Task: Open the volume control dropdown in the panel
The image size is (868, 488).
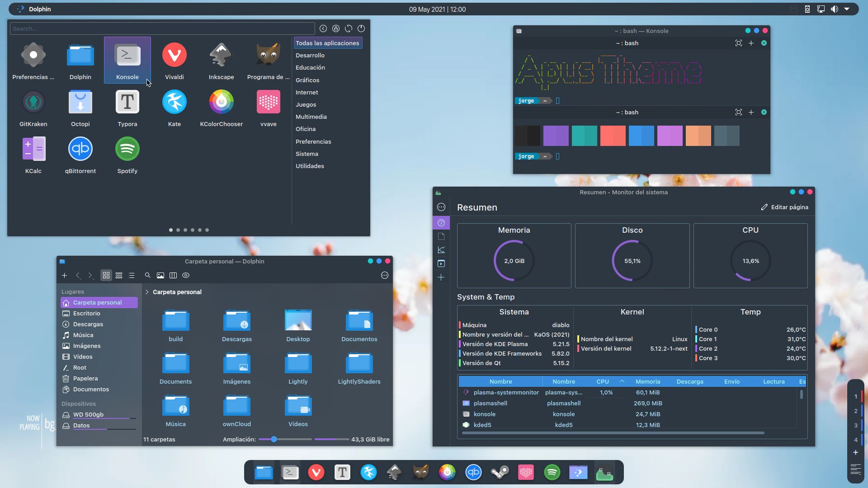Action: (x=834, y=9)
